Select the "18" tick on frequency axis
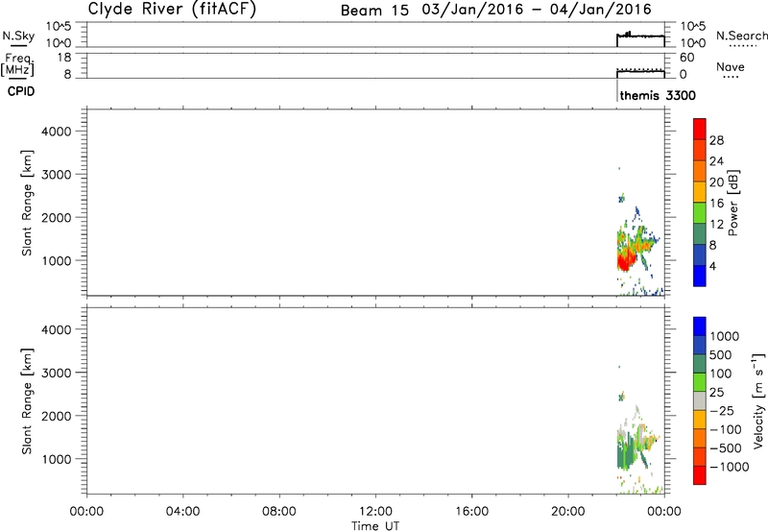Viewport: 768px width, 532px height. click(64, 58)
